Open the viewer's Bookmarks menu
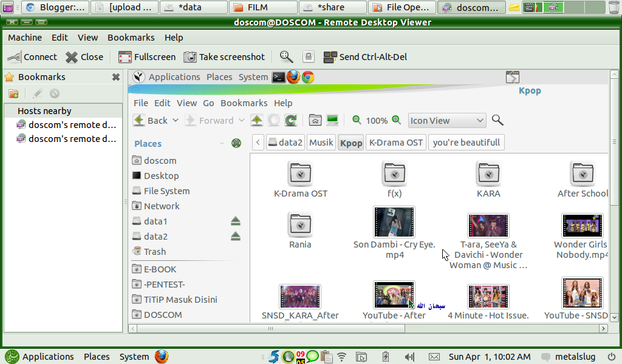 131,38
